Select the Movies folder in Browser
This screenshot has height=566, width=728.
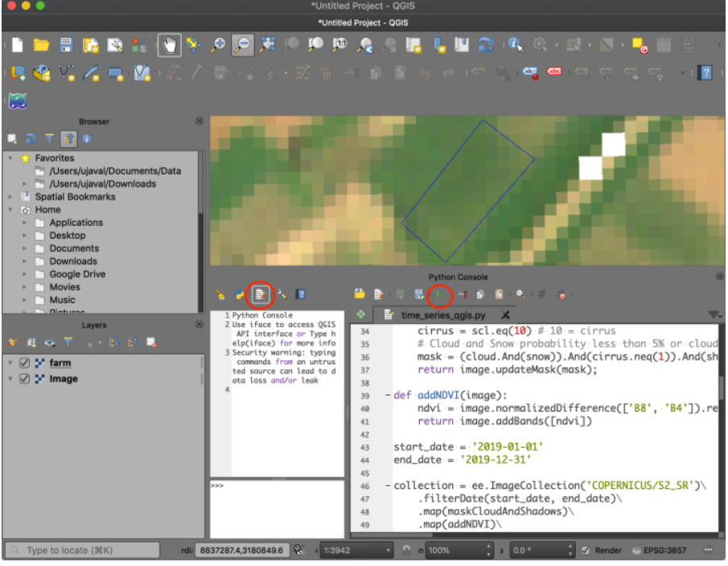64,287
